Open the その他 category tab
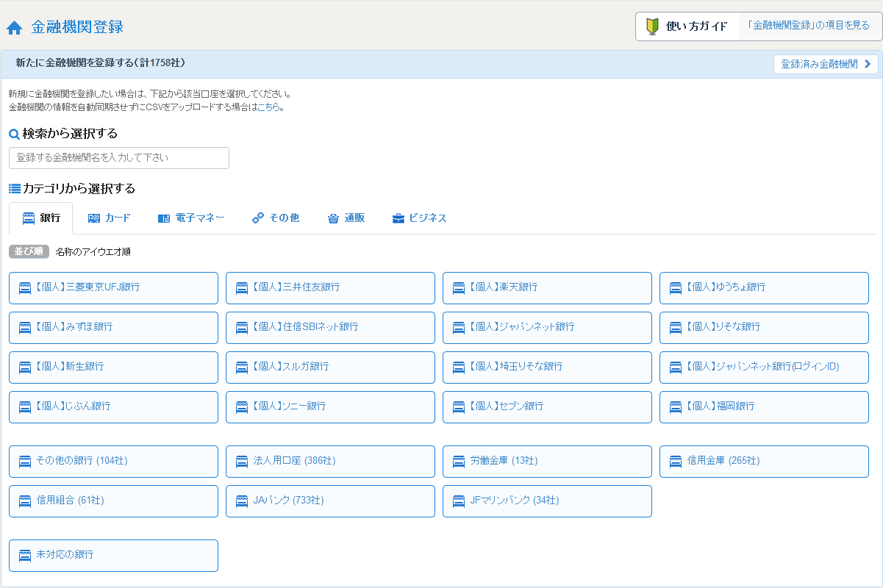Screen dimensions: 883x588 [276, 218]
